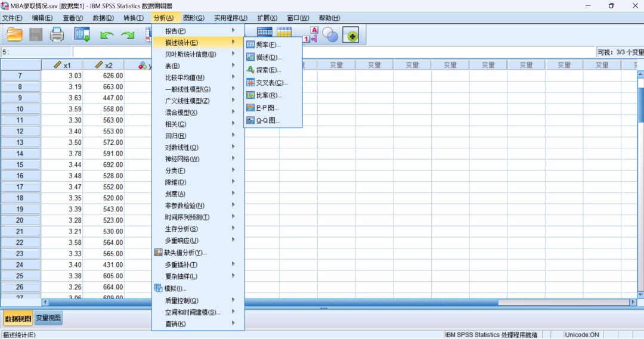Open 非参数检验(N) menu entry

pyautogui.click(x=198, y=206)
